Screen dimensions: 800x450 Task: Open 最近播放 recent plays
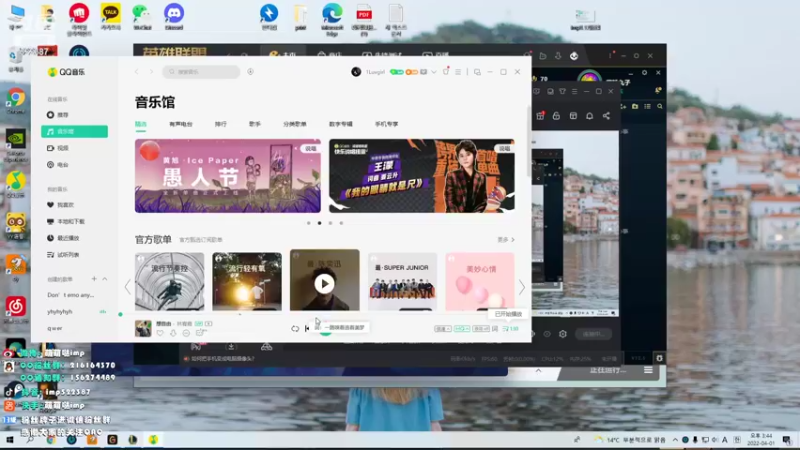pyautogui.click(x=63, y=238)
